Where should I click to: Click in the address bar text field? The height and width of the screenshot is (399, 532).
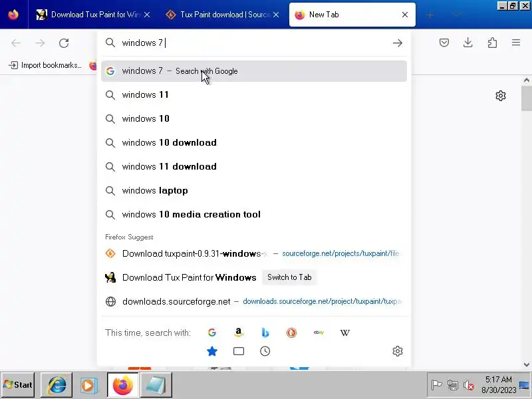click(255, 43)
